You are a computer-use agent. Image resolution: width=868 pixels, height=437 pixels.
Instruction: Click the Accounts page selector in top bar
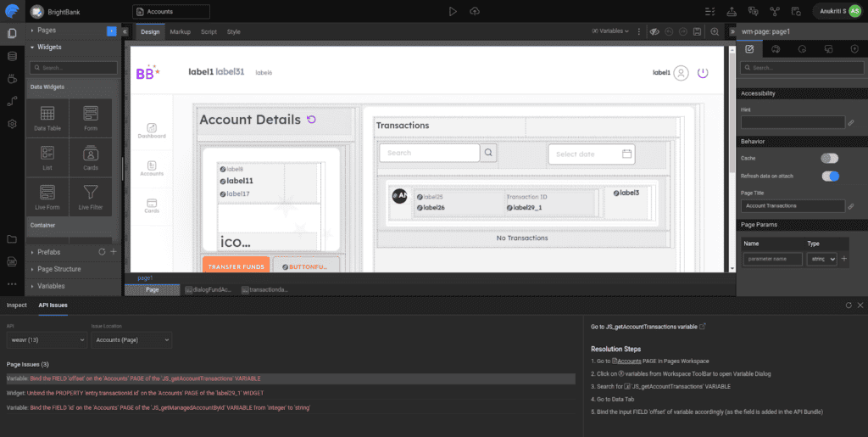point(171,12)
